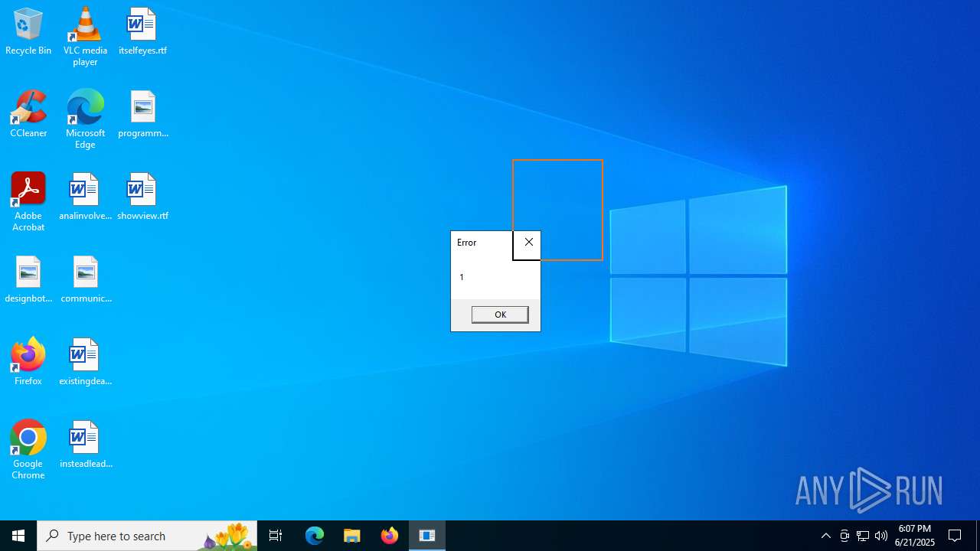Click OK in the Error dialog
The height and width of the screenshot is (551, 980).
pos(500,315)
